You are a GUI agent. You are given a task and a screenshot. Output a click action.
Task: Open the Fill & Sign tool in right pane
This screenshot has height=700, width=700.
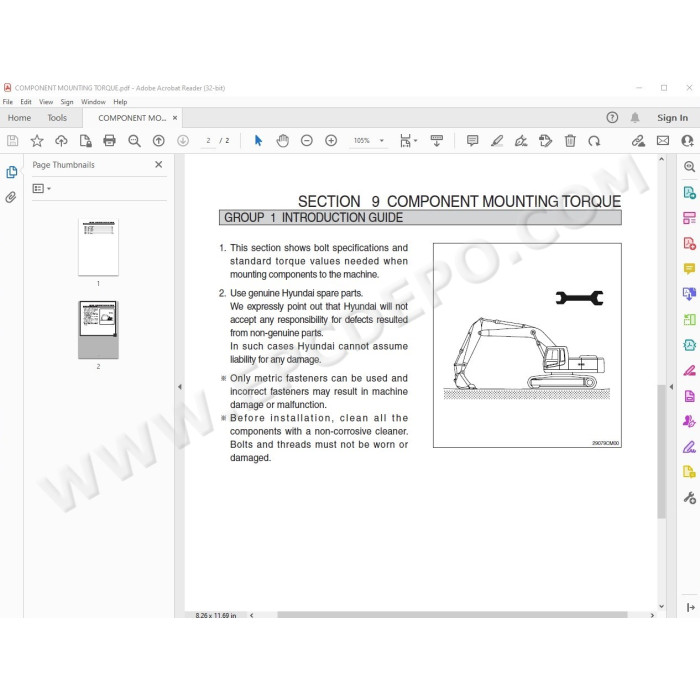click(x=689, y=446)
